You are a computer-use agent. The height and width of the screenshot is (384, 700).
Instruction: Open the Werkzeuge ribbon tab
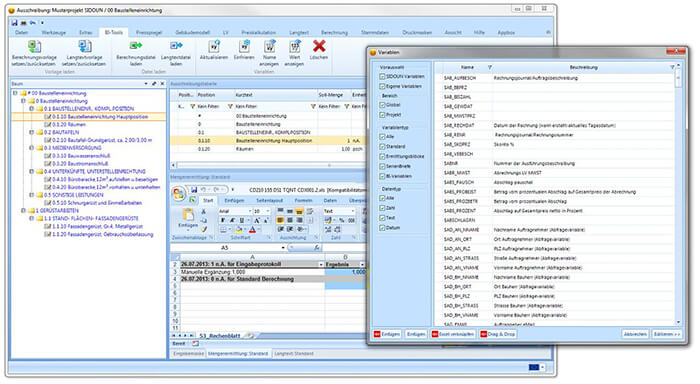(54, 33)
